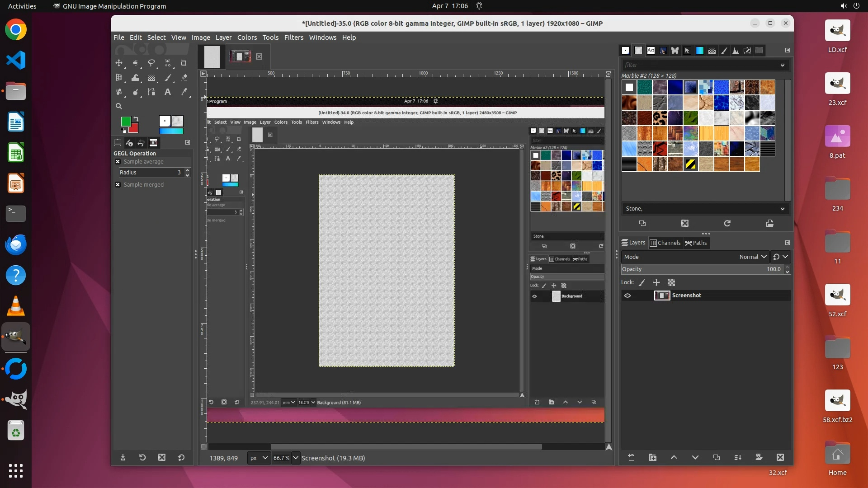The image size is (868, 488).
Task: Click the swap foreground/background colors arrow
Action: coord(136,119)
